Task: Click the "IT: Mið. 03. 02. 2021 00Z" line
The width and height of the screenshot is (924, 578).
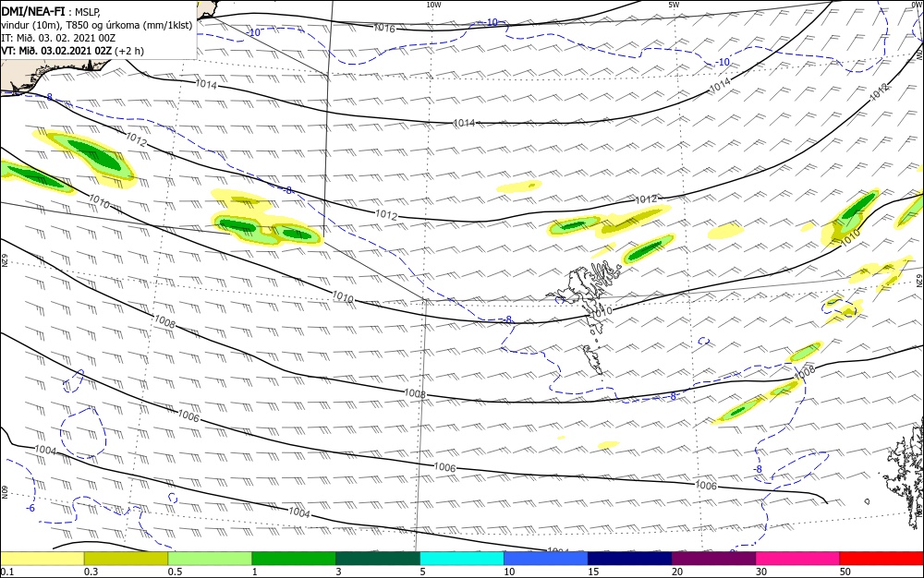Action: pos(58,38)
